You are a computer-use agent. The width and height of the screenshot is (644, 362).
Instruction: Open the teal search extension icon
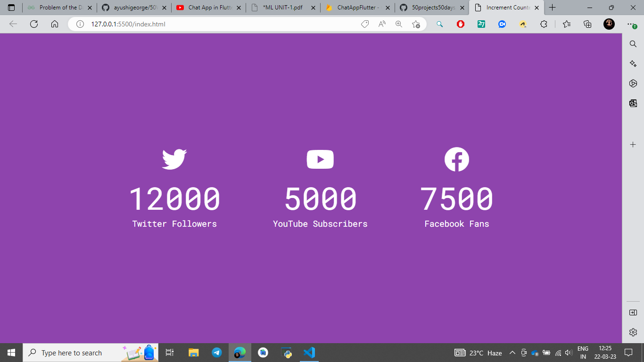[440, 24]
